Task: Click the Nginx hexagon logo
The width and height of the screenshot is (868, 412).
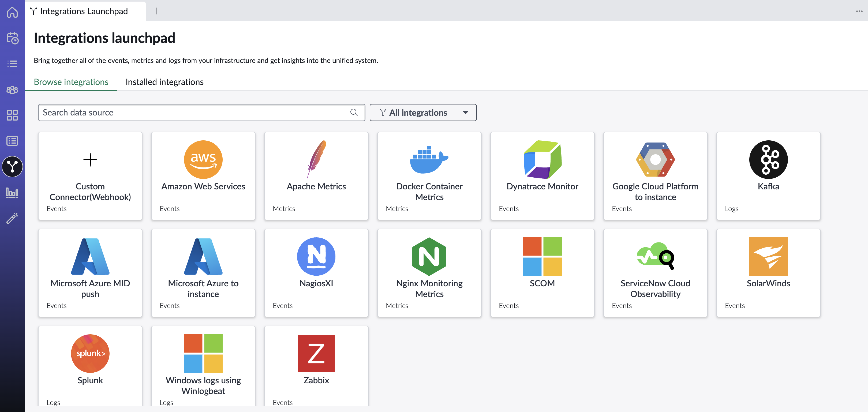Action: coord(429,256)
